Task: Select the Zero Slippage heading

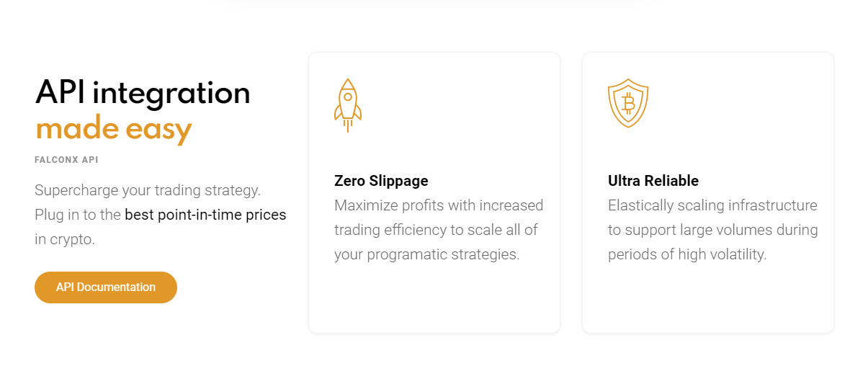Action: coord(381,181)
